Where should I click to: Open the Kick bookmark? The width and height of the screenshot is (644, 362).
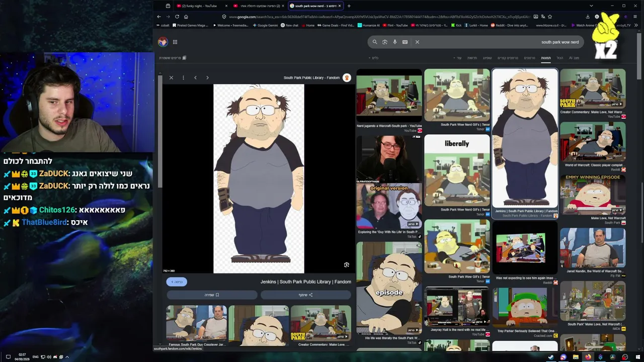click(x=456, y=25)
